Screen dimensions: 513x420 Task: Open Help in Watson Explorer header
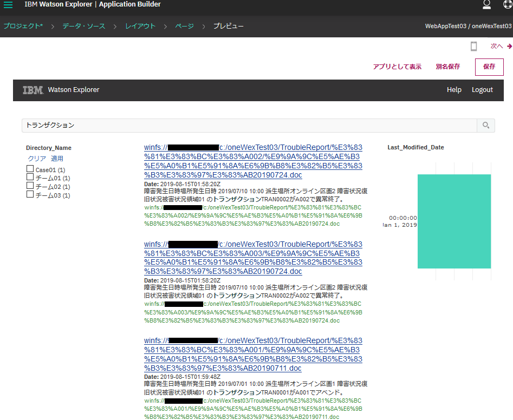[454, 90]
